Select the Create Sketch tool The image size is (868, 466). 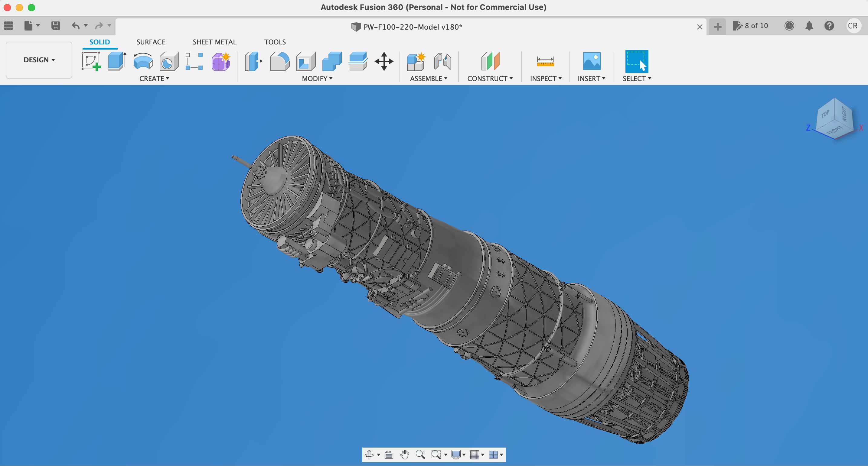[91, 61]
